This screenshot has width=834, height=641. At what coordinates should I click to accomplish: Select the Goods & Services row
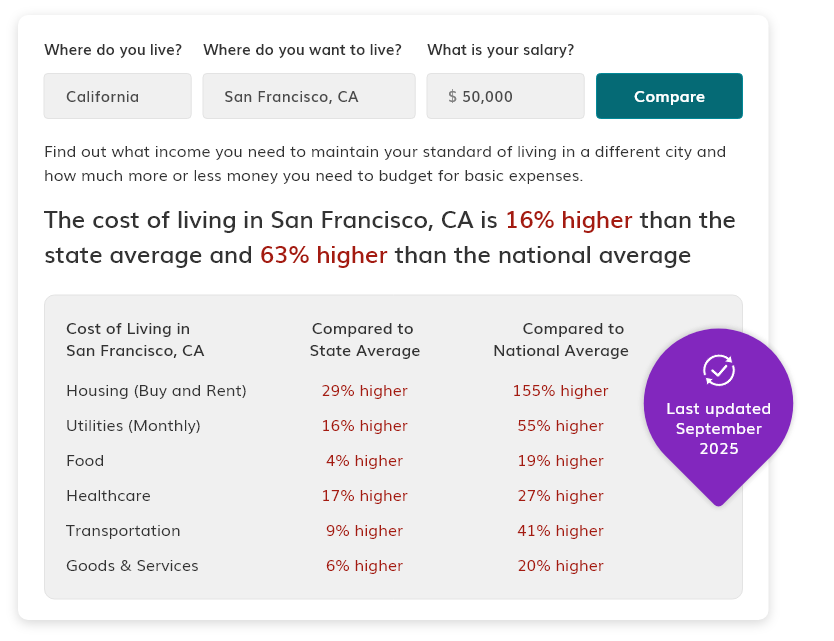(x=132, y=565)
